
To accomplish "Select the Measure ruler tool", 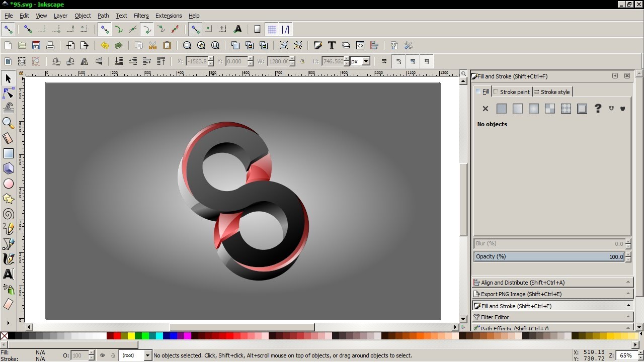I will tap(8, 138).
